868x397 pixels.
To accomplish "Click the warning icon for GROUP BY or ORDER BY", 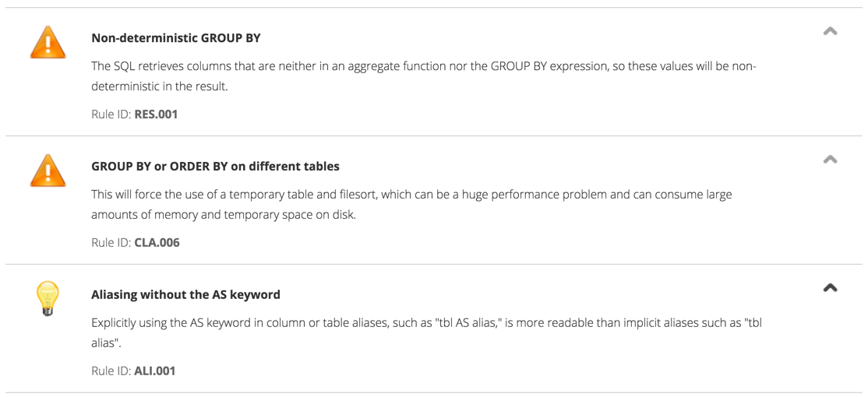I will coord(48,171).
